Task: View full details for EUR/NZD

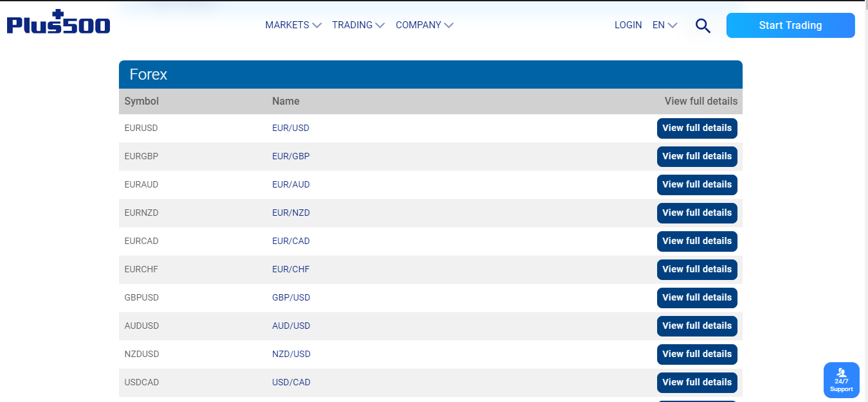Action: [x=697, y=213]
